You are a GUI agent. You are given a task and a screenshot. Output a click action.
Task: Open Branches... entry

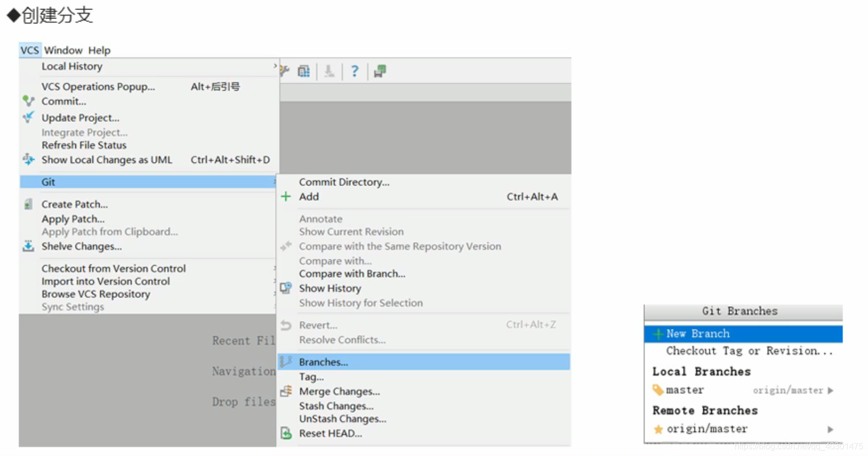tap(424, 362)
